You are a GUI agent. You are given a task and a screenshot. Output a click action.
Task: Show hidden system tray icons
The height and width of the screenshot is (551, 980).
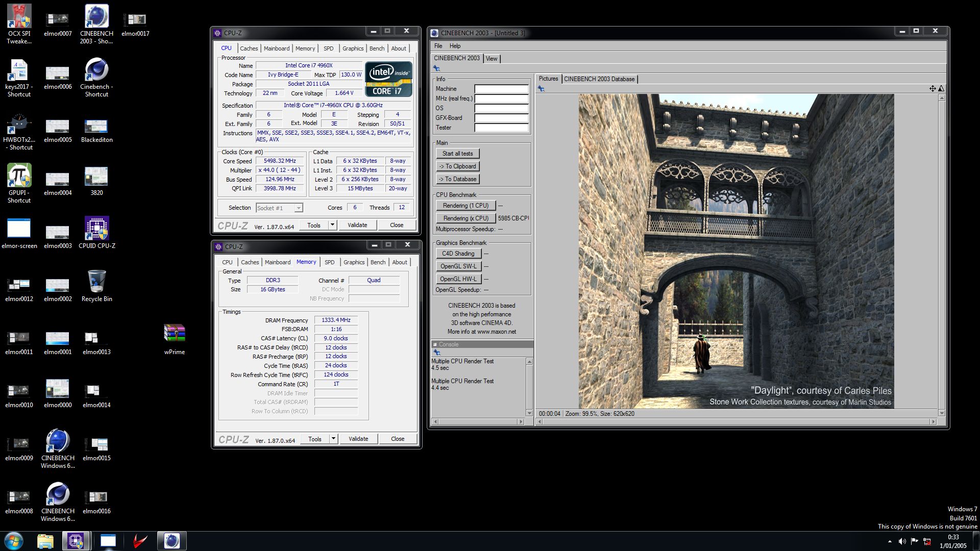point(890,541)
